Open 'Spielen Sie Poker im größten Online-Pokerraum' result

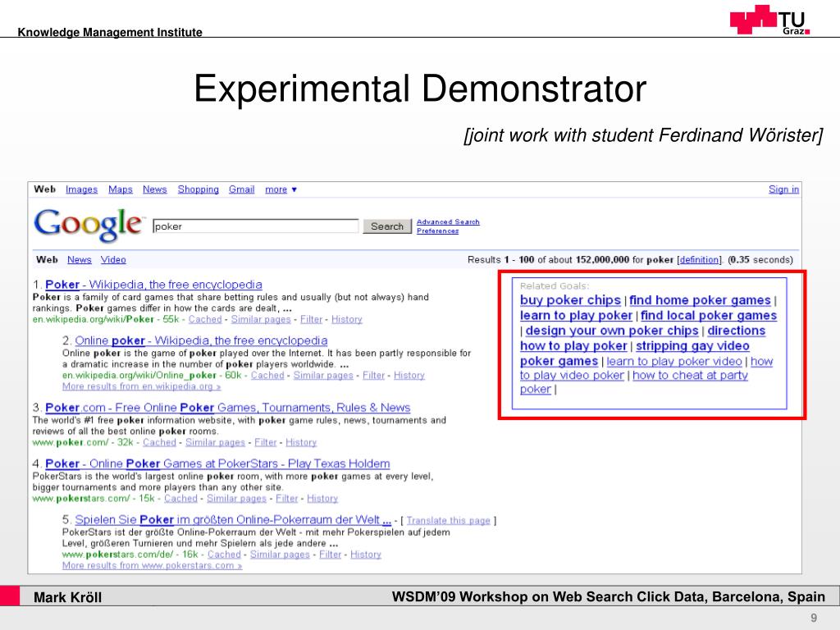coord(233,519)
